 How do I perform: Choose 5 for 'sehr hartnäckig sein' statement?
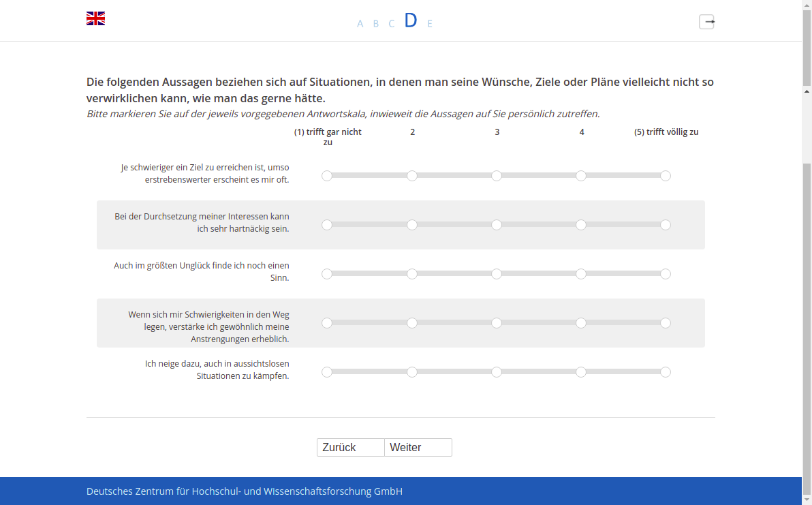(x=666, y=225)
